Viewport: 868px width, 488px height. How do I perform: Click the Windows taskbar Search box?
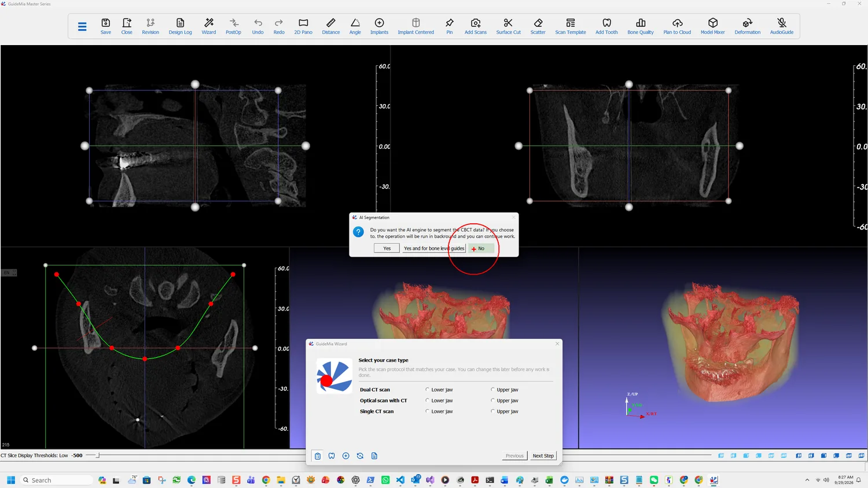point(57,480)
